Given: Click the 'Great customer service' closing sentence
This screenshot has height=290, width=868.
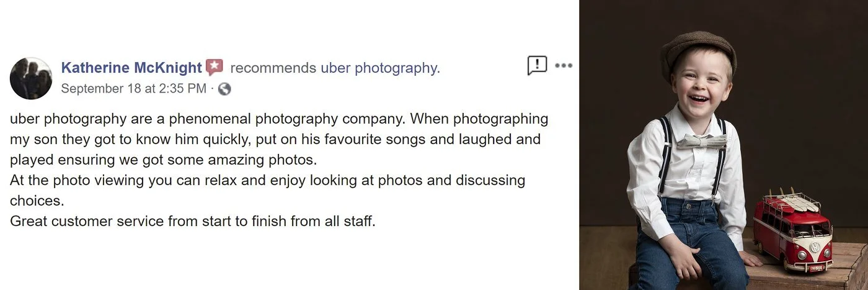Looking at the screenshot, I should (193, 221).
